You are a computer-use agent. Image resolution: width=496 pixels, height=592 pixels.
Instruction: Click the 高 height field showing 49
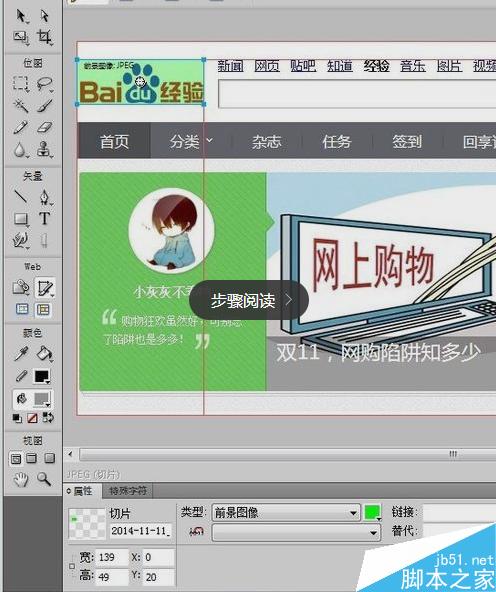112,577
